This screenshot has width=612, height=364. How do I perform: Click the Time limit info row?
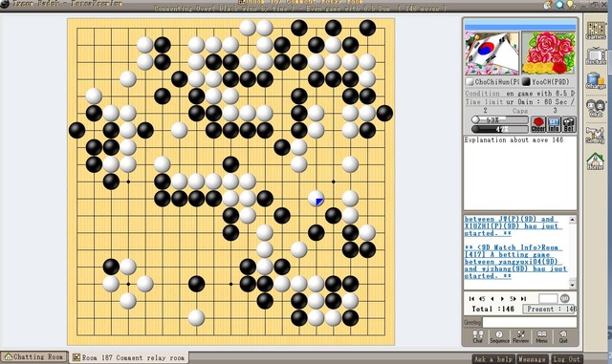(x=520, y=102)
